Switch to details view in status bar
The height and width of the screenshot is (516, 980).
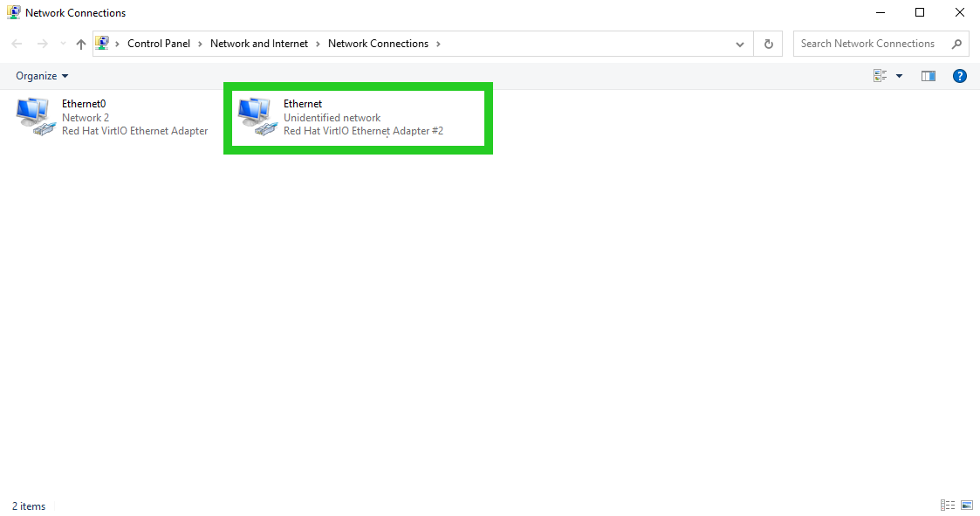coord(947,506)
